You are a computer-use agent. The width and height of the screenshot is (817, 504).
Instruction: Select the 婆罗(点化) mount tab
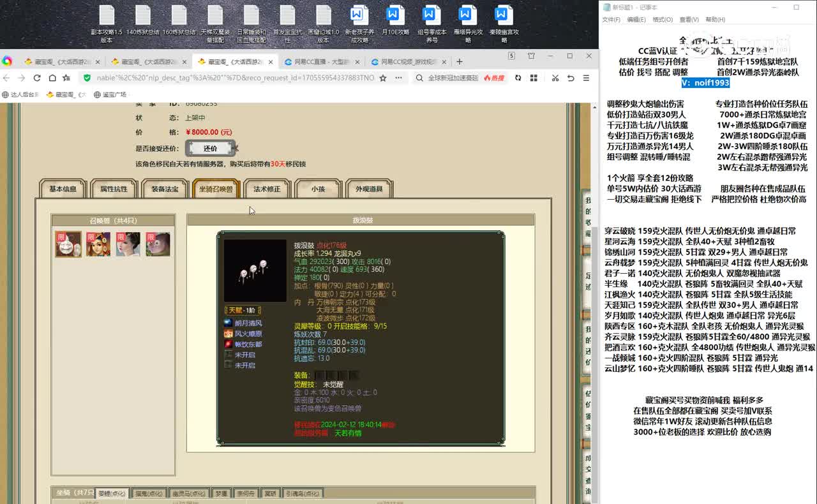[112, 493]
